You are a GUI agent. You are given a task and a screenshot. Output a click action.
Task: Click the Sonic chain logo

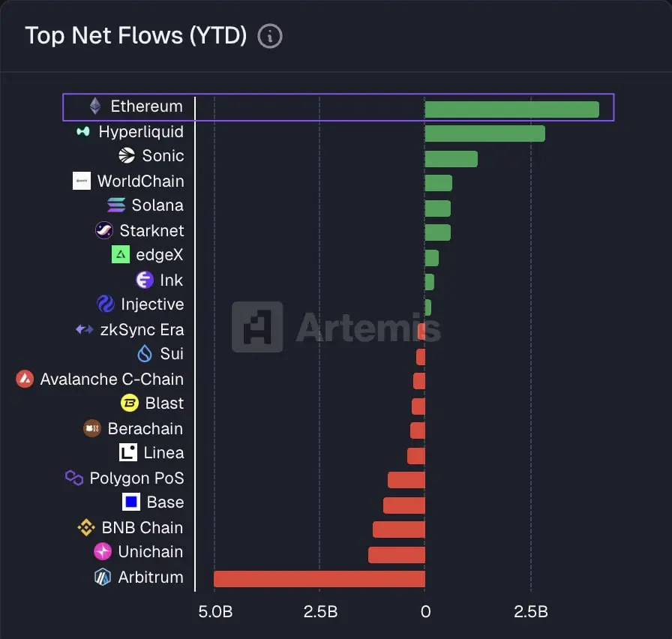click(x=127, y=155)
